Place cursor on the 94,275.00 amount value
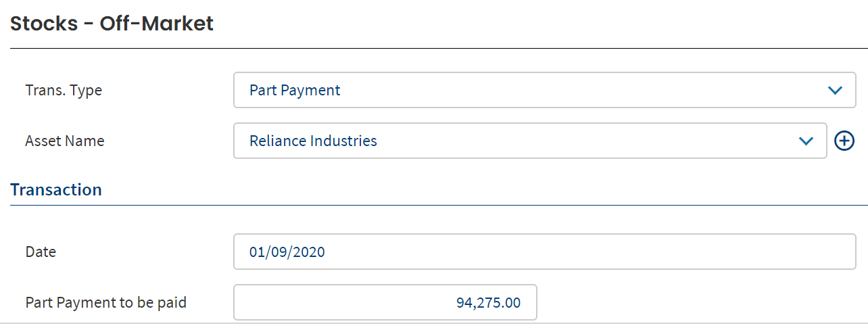 pos(489,303)
